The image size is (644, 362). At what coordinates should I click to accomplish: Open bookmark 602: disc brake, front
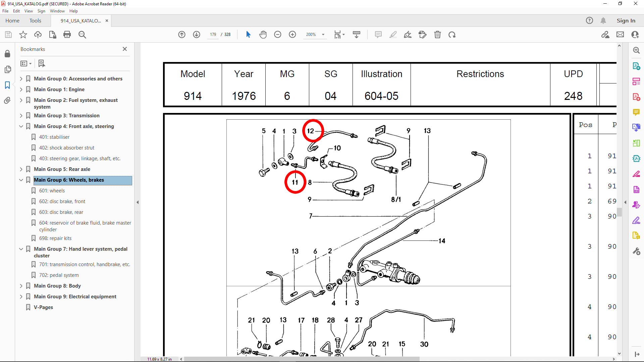[62, 201]
